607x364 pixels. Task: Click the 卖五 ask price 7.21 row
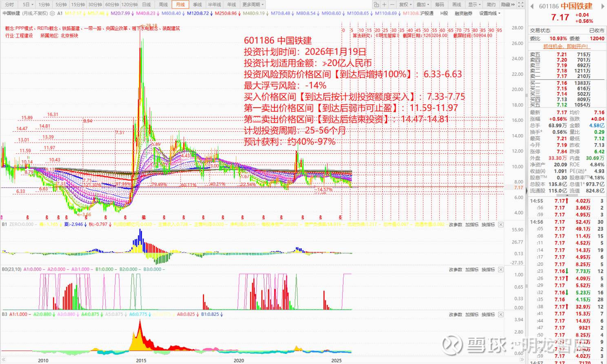(567, 55)
